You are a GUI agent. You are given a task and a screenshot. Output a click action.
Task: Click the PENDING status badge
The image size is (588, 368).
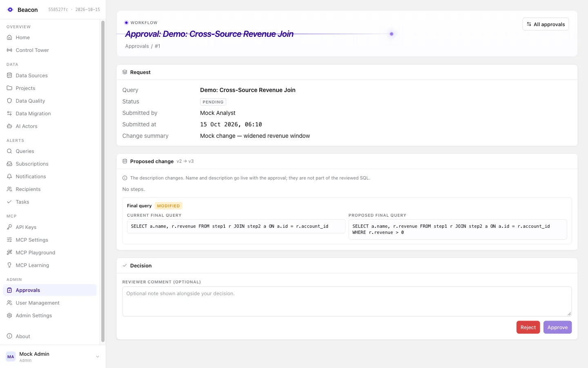(213, 102)
